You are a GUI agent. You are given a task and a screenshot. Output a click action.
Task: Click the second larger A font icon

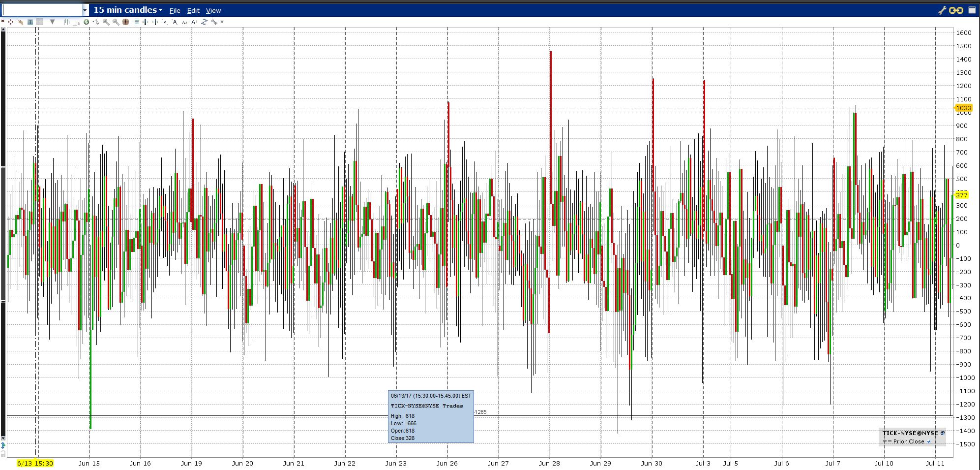coord(175,22)
